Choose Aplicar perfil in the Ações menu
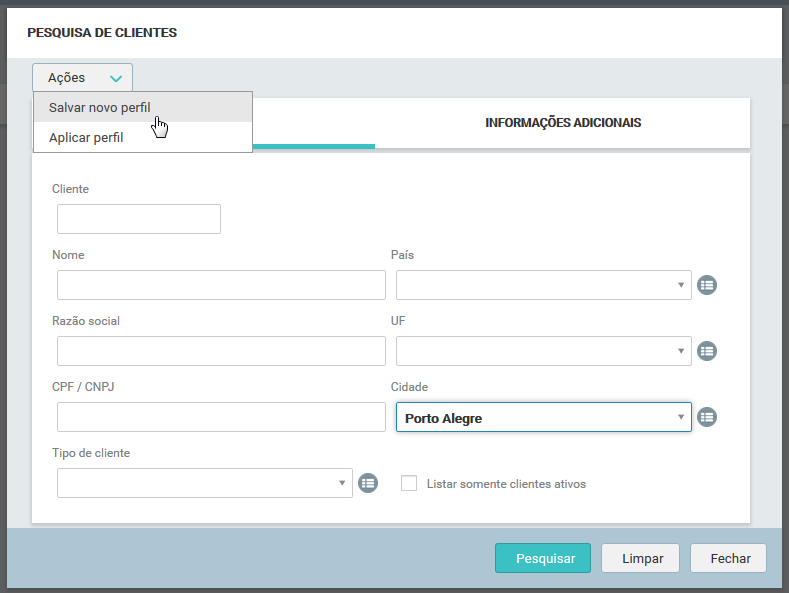Screen dimensions: 789x593 coord(87,137)
